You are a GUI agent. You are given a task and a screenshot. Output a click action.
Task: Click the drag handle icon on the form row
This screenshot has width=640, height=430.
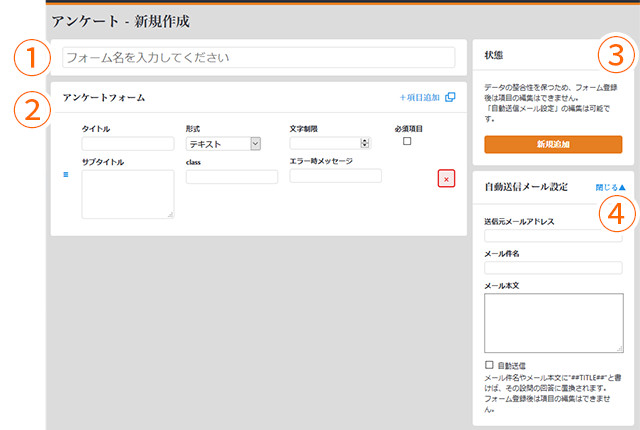point(67,177)
